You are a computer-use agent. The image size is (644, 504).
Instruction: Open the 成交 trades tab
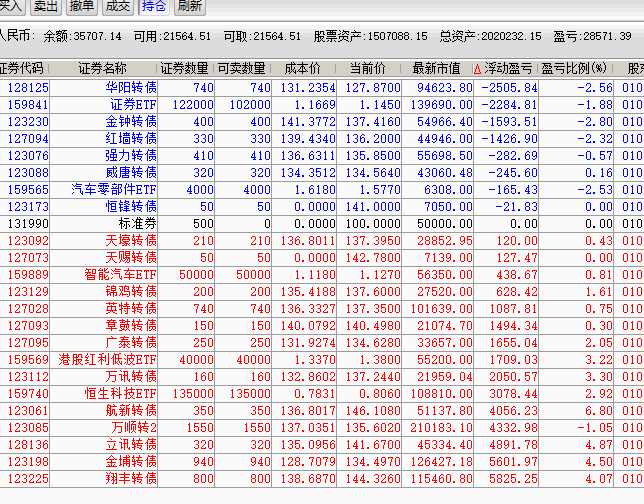pos(117,6)
